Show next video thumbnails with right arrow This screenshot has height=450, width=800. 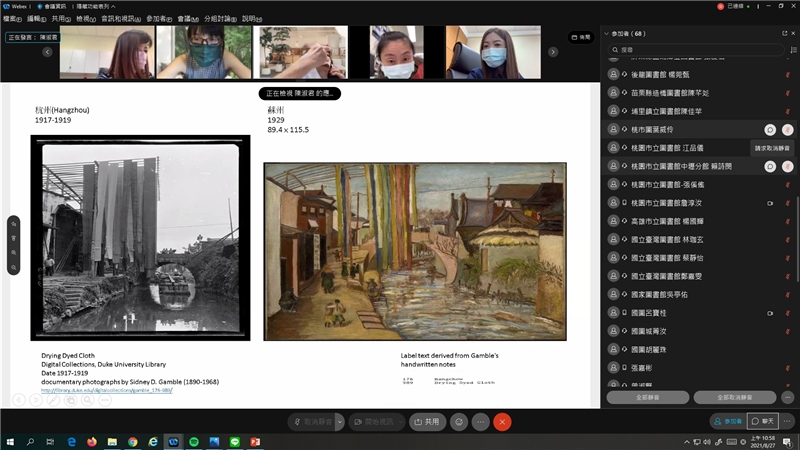[553, 52]
